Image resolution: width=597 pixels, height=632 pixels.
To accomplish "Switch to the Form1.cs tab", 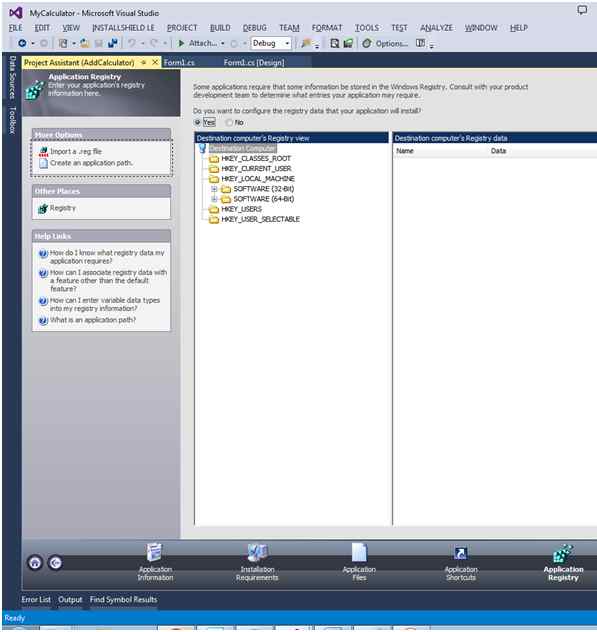I will click(x=179, y=62).
